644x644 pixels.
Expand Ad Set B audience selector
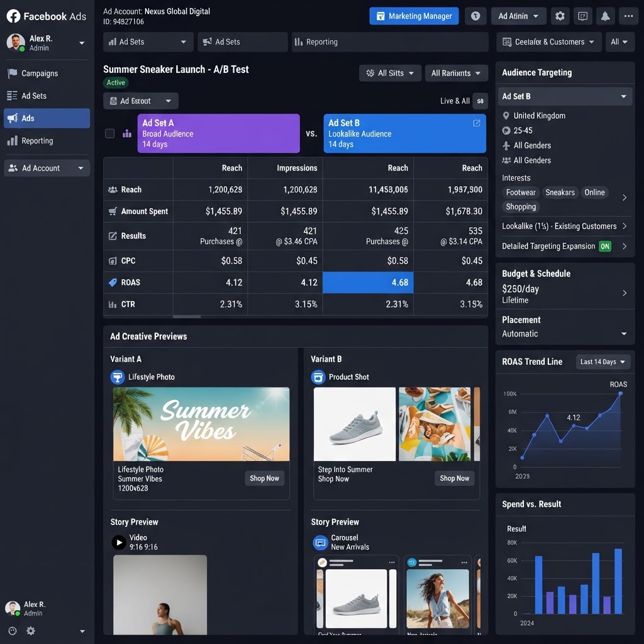click(x=565, y=96)
